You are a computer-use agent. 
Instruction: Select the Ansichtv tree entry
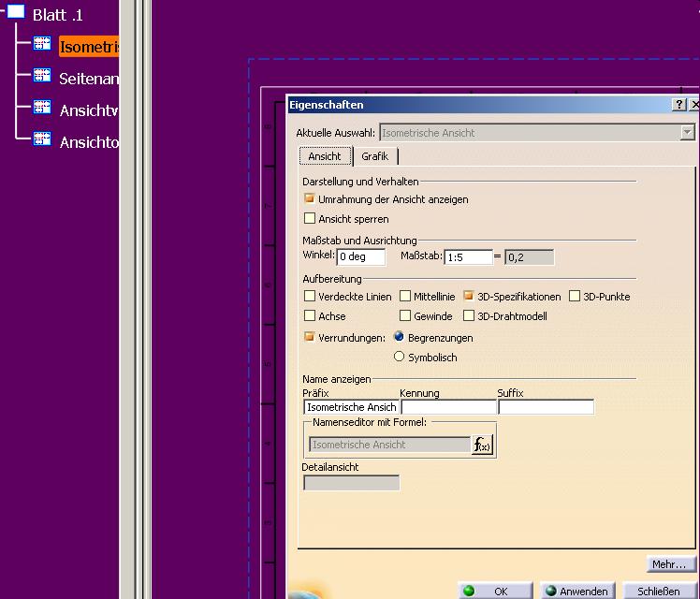pos(89,110)
